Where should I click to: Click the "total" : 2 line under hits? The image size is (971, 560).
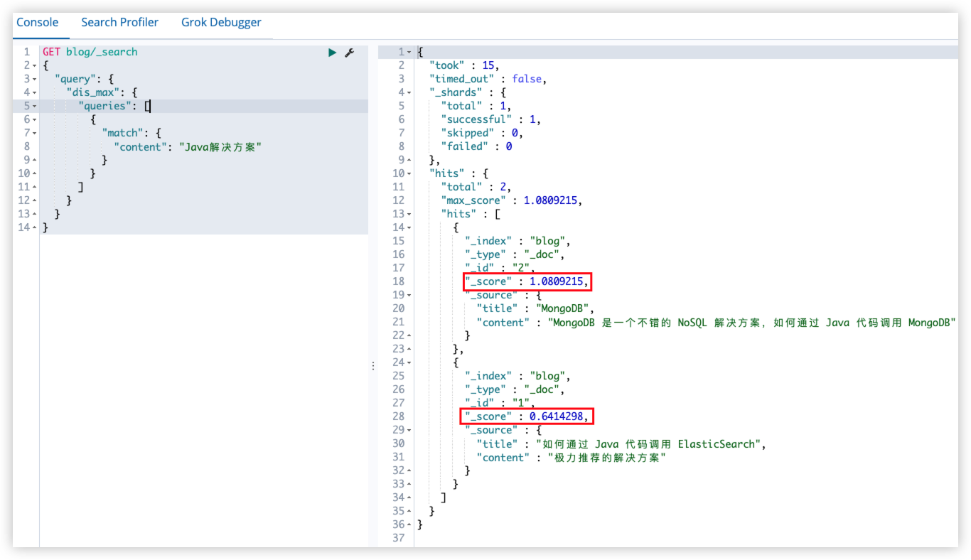click(476, 187)
